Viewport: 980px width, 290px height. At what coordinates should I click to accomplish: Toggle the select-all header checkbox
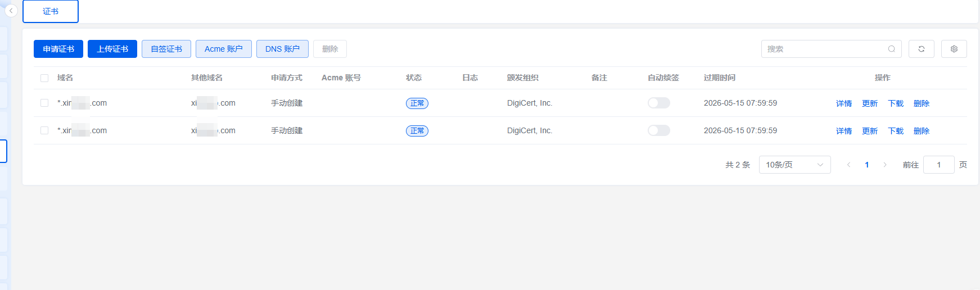click(44, 78)
